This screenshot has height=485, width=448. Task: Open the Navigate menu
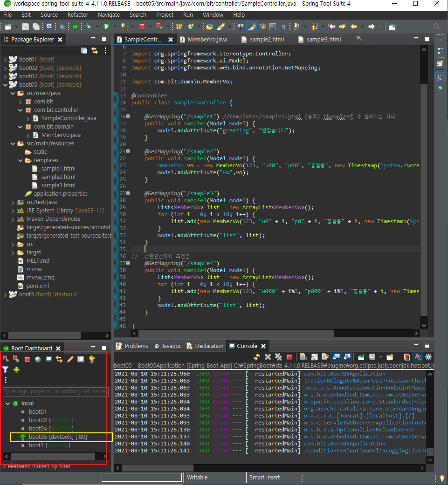click(109, 15)
